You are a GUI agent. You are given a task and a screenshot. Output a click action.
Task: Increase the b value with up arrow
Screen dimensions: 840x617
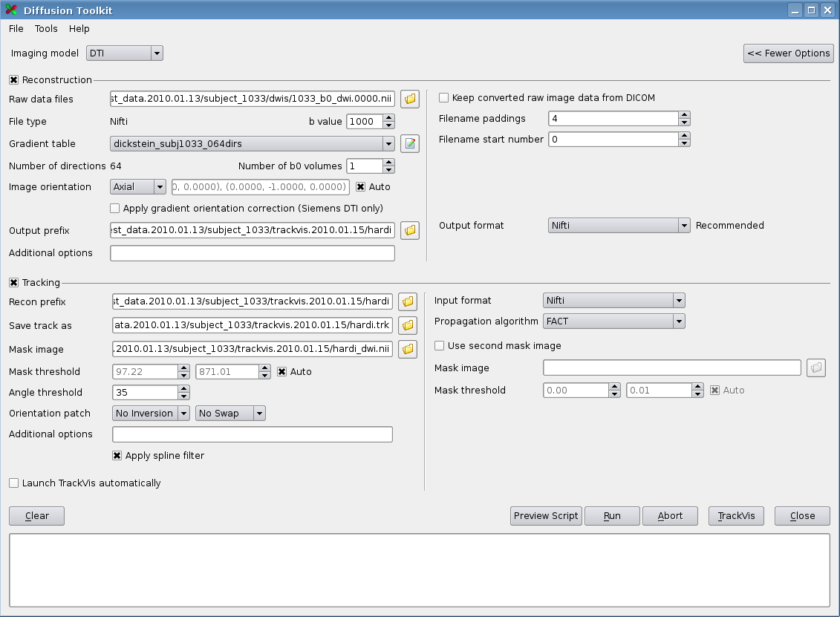388,117
